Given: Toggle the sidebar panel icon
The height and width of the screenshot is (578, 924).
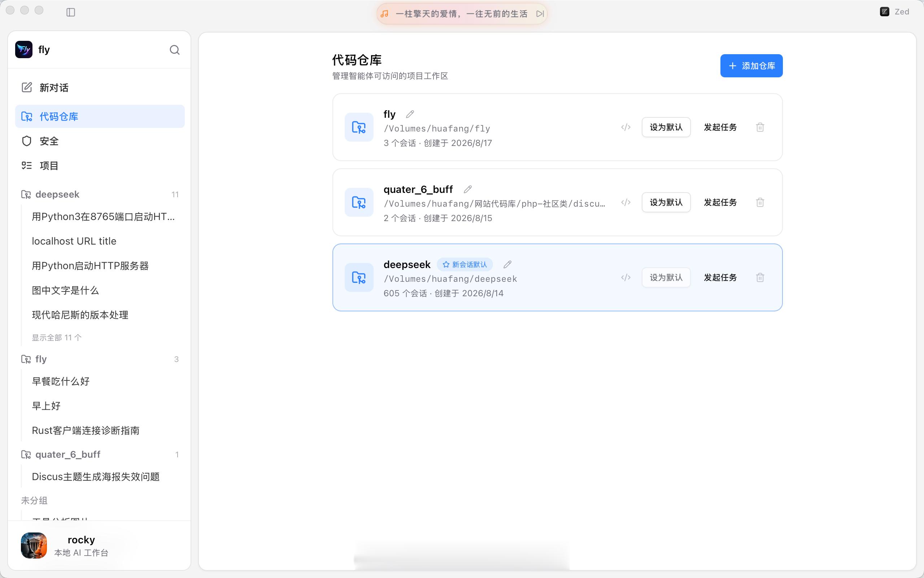Looking at the screenshot, I should point(71,12).
